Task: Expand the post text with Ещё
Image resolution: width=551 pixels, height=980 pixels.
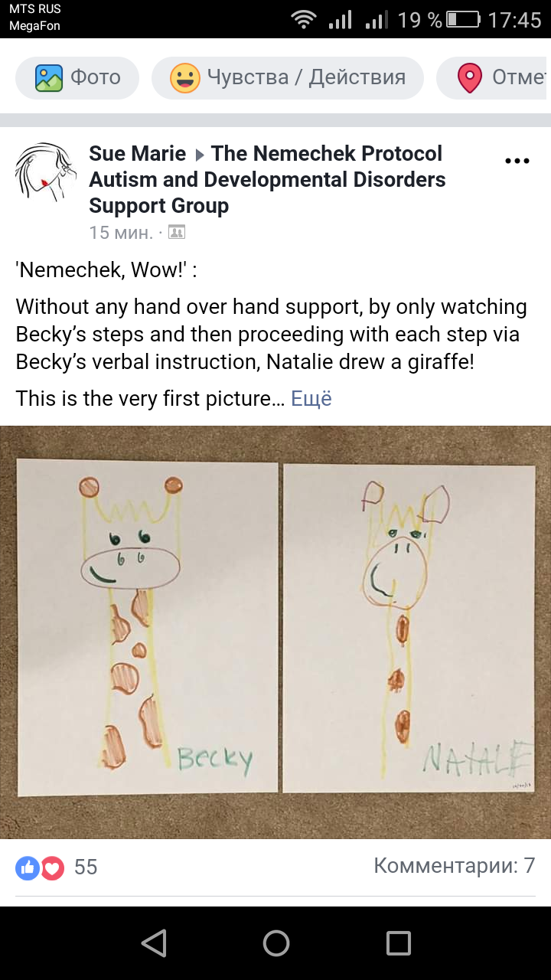Action: (311, 399)
